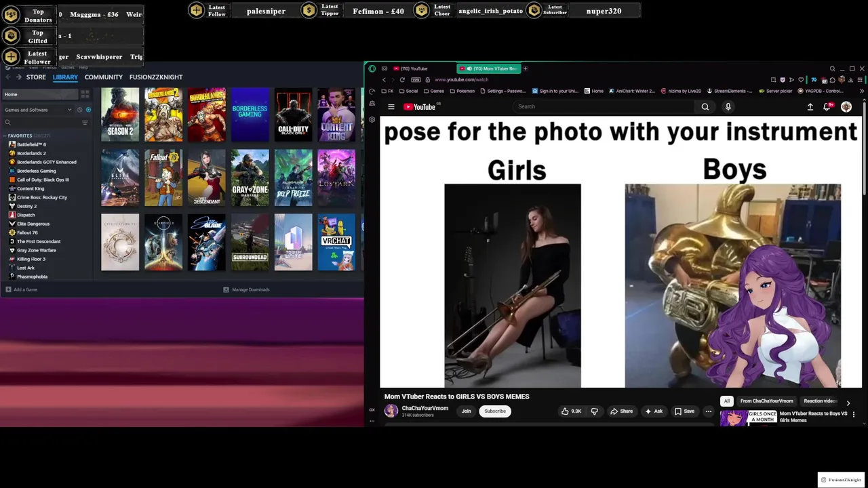Switch Steam library to grid collections view
This screenshot has height=488, width=868.
tap(85, 94)
